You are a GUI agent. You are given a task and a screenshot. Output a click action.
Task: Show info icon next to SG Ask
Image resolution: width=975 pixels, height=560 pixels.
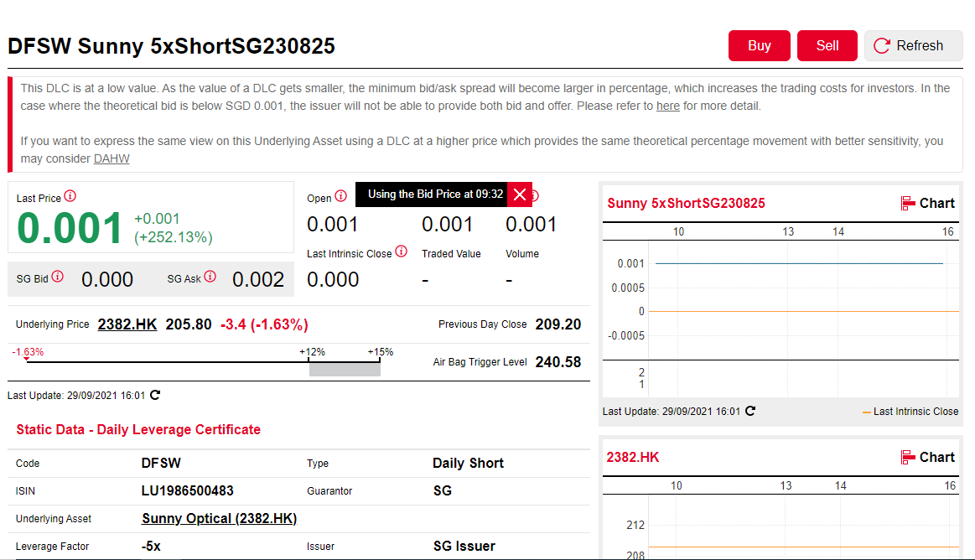tap(210, 277)
